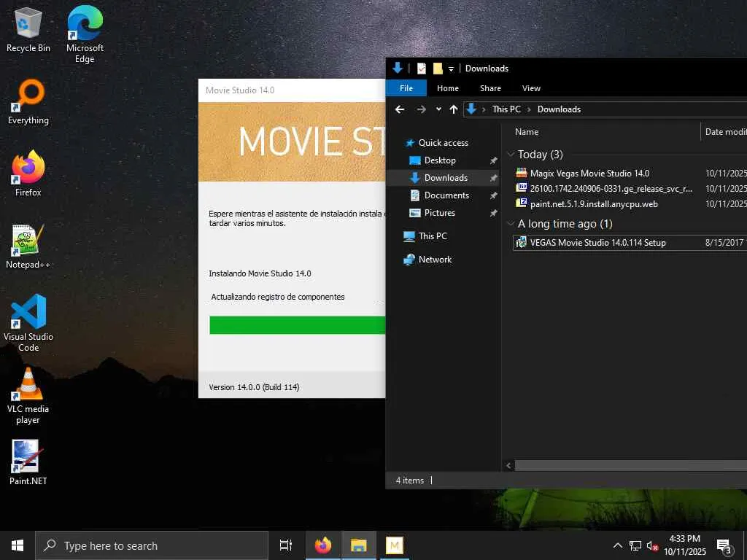Click the Properties icon in Explorer quick access toolbar
The height and width of the screenshot is (560, 747).
click(422, 69)
